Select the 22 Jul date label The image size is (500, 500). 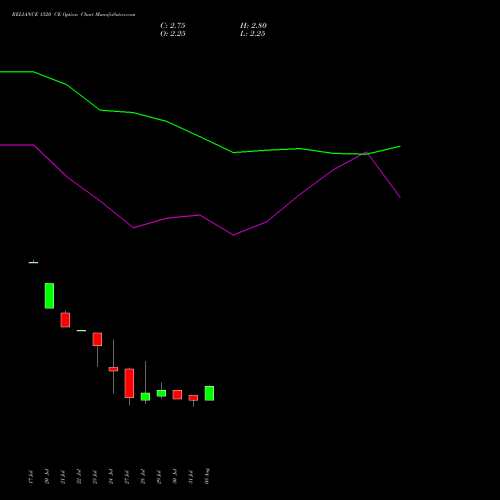(79, 477)
